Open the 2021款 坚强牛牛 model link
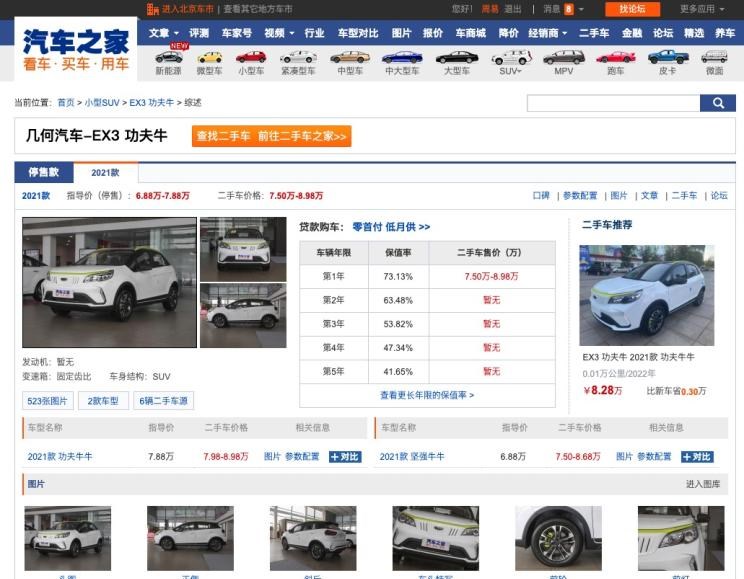744x579 pixels. pos(412,457)
